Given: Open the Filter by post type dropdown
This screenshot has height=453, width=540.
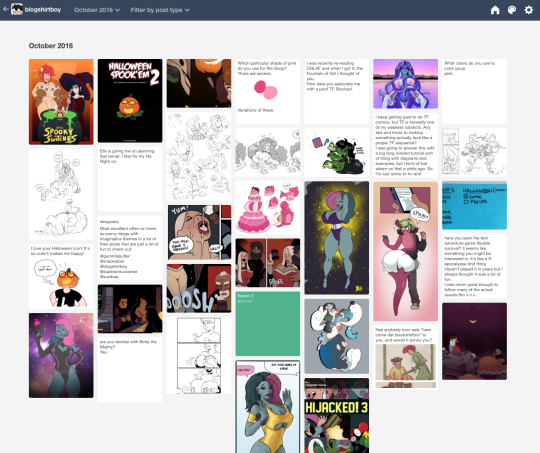Looking at the screenshot, I should pos(160,10).
